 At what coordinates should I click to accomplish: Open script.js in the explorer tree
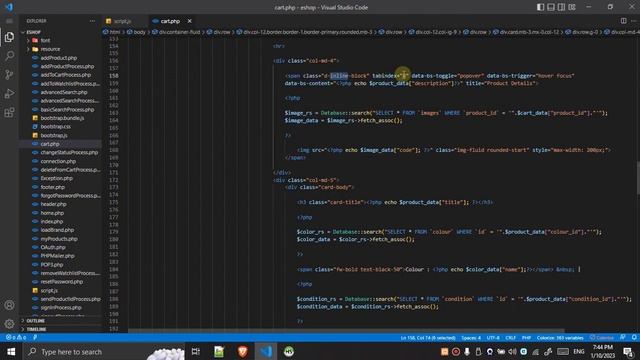click(49, 290)
